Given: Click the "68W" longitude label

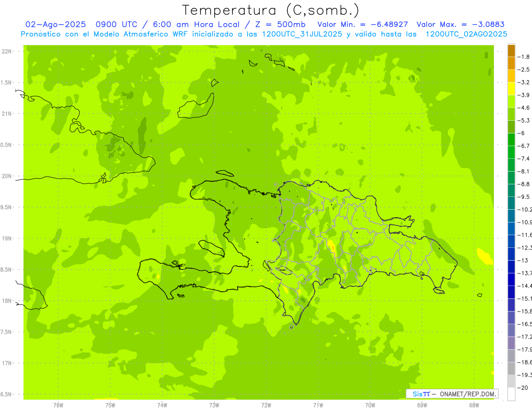Looking at the screenshot, I should pos(474,405).
